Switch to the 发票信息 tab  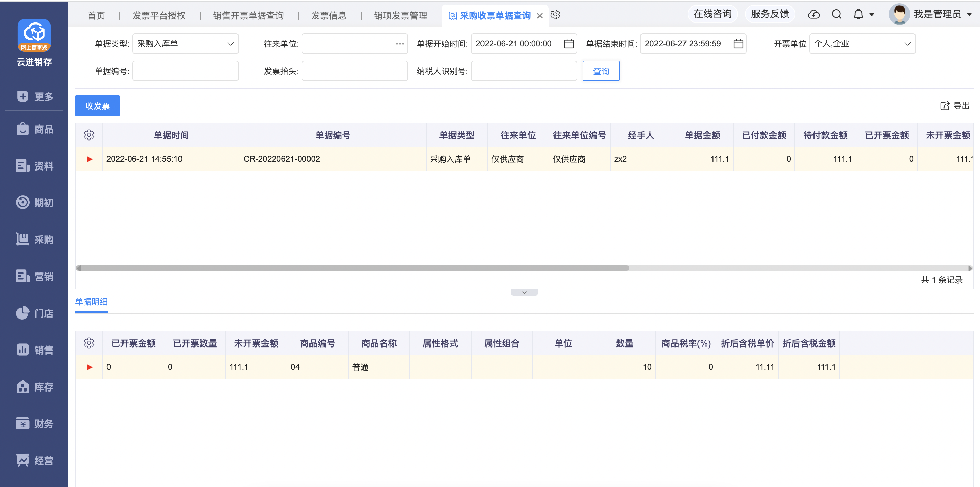tap(329, 16)
